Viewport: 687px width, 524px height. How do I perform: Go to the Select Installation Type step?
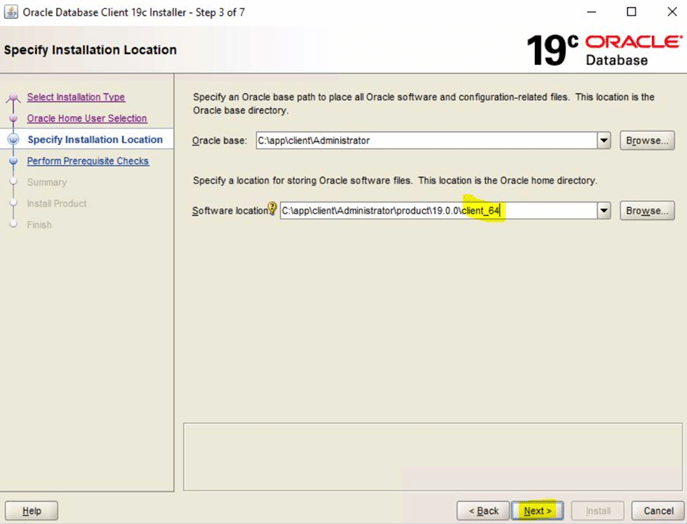(76, 97)
